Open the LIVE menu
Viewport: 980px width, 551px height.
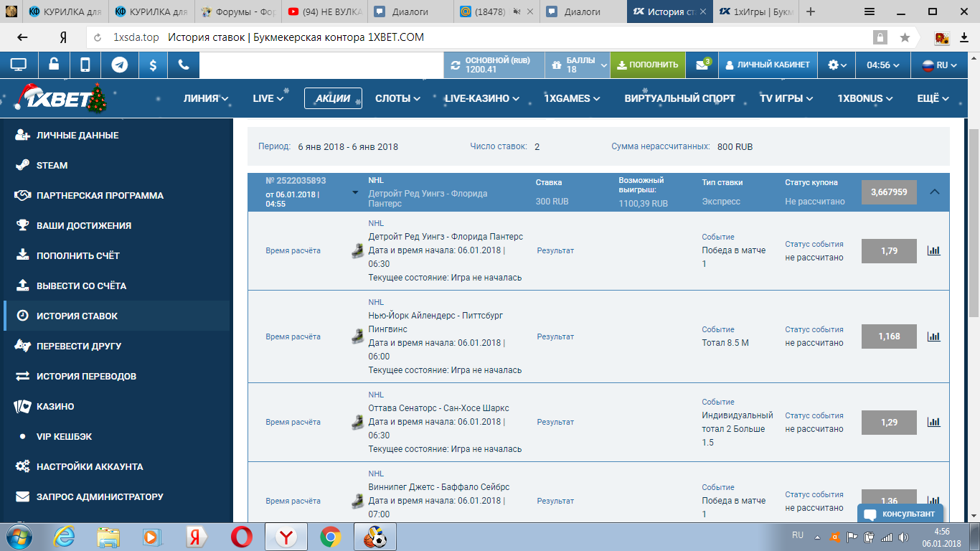point(268,98)
